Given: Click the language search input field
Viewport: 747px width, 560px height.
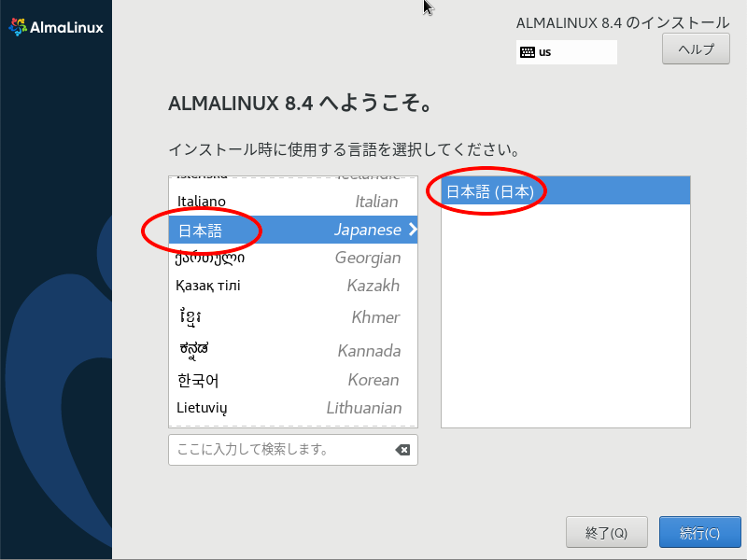Looking at the screenshot, I should pyautogui.click(x=293, y=450).
